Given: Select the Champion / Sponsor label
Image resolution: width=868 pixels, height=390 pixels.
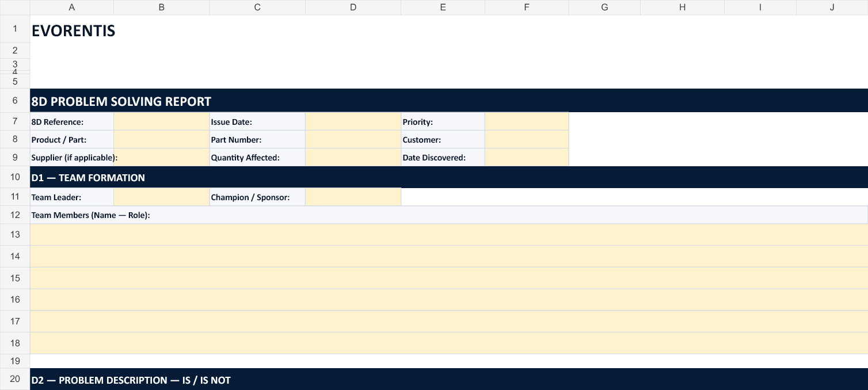Looking at the screenshot, I should coord(257,197).
